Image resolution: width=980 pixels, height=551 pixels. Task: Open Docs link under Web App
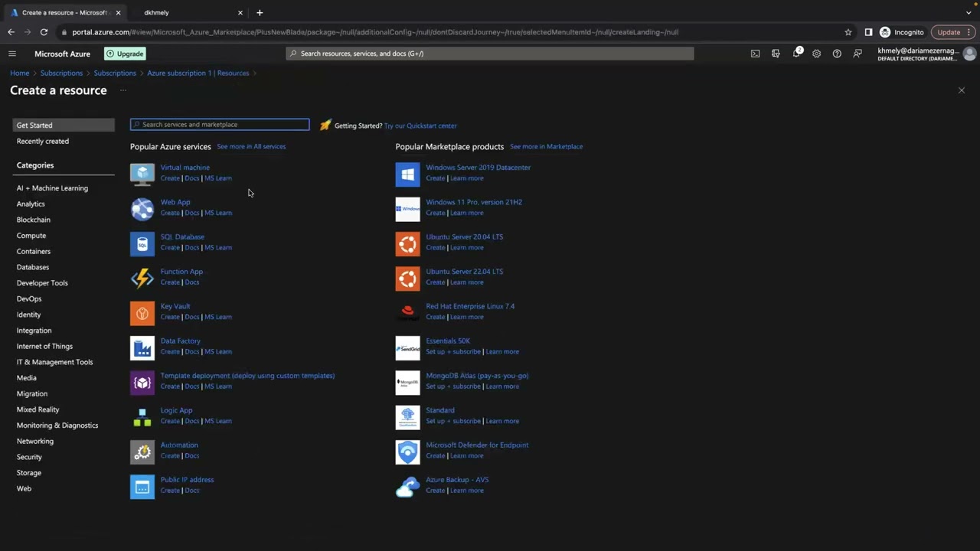pos(191,213)
